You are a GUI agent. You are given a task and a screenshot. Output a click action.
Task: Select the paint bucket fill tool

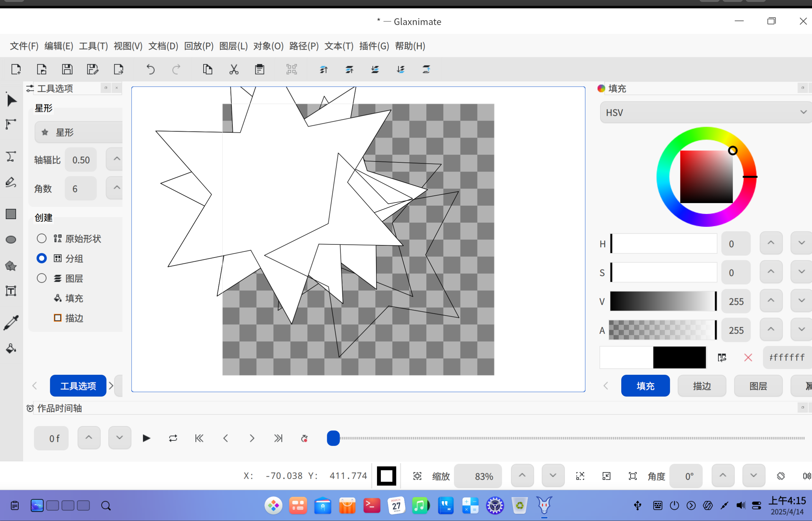click(11, 348)
